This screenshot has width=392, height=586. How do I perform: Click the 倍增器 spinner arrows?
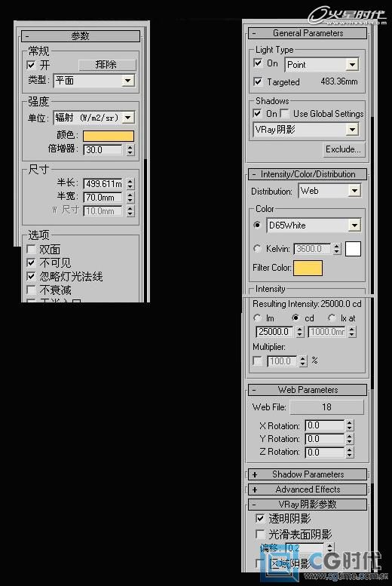tap(130, 150)
